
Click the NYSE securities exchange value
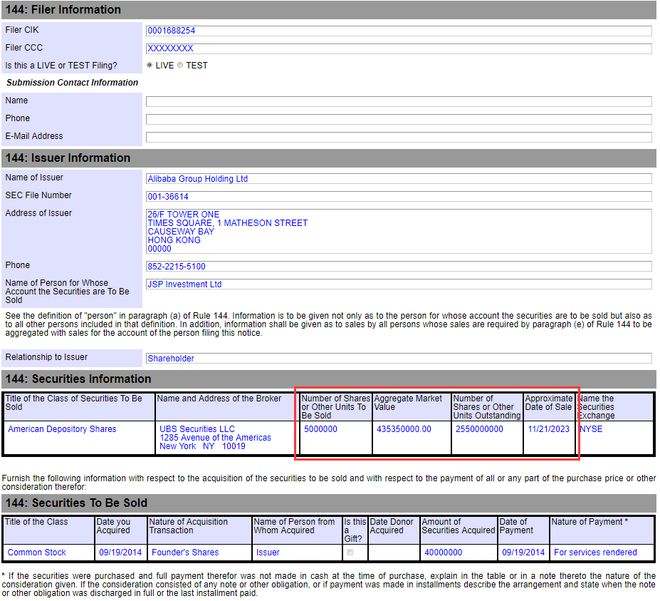591,429
